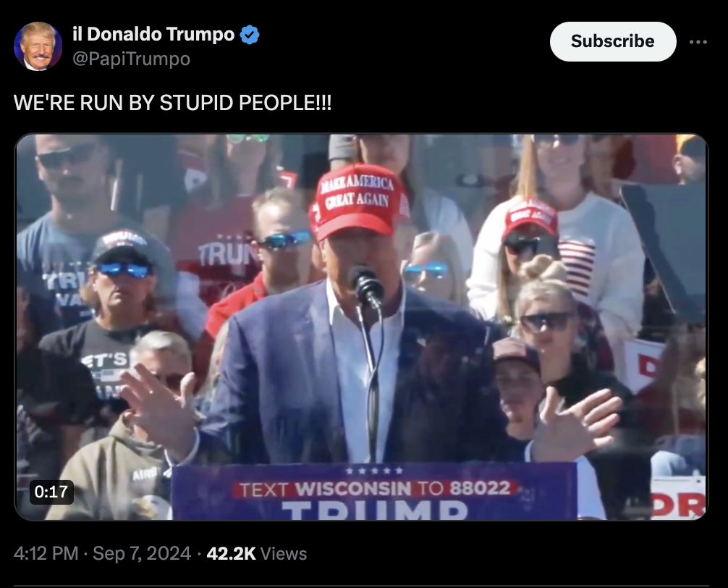Click the 0:17 video duration badge
This screenshot has width=728, height=588.
point(51,492)
